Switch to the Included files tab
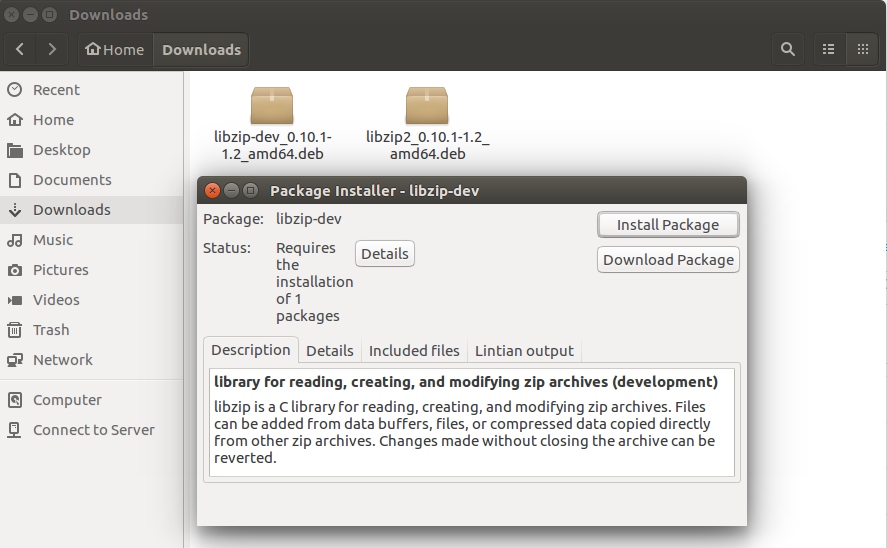The image size is (887, 548). (x=414, y=351)
